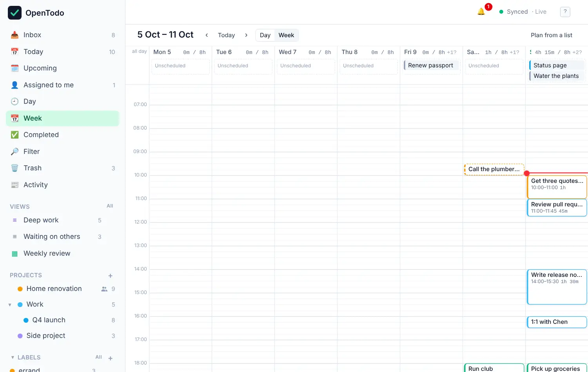Image resolution: width=588 pixels, height=372 pixels.
Task: Click the notification bell icon
Action: (481, 12)
